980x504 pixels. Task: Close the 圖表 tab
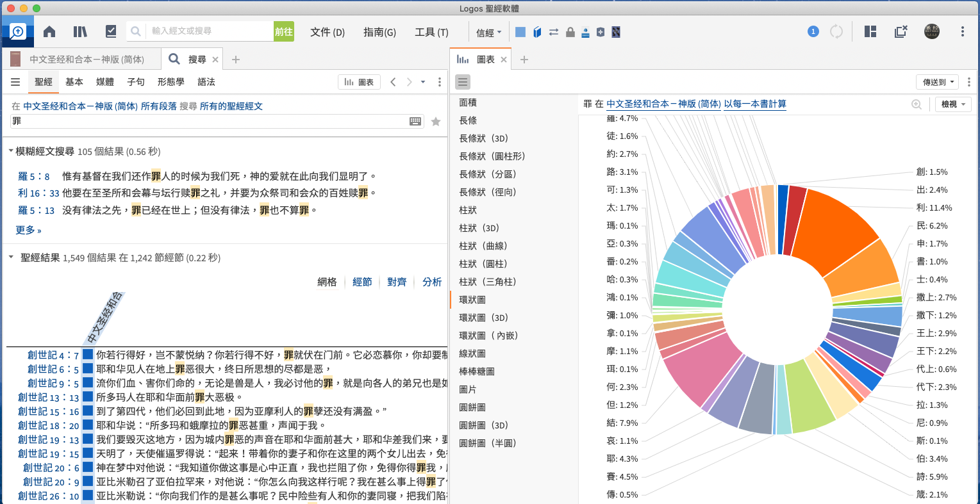[x=504, y=60]
